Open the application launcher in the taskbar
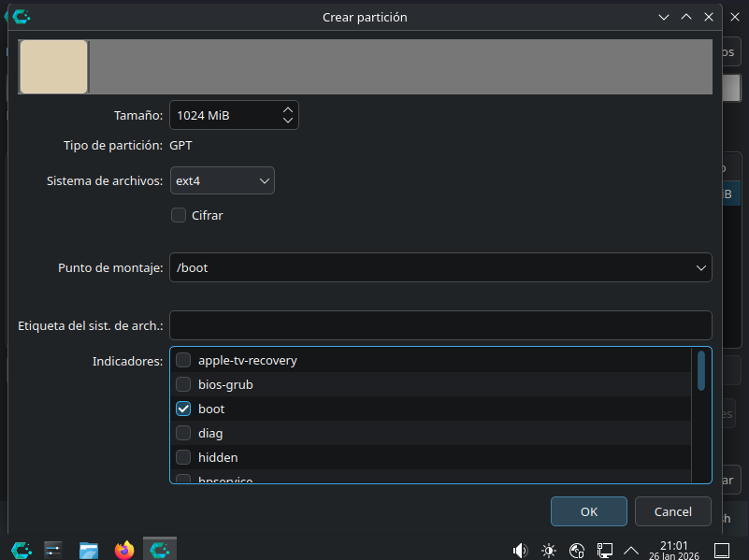This screenshot has height=560, width=749. pyautogui.click(x=21, y=549)
